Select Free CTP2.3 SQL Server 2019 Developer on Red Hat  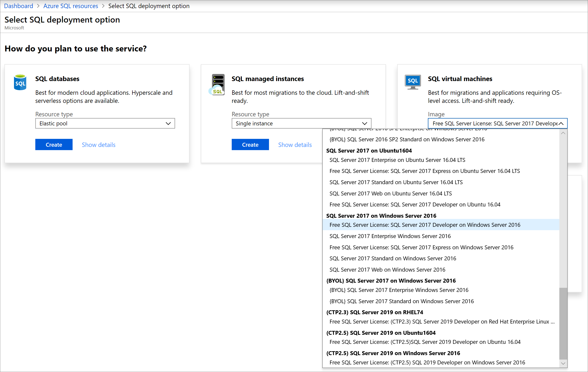click(441, 322)
